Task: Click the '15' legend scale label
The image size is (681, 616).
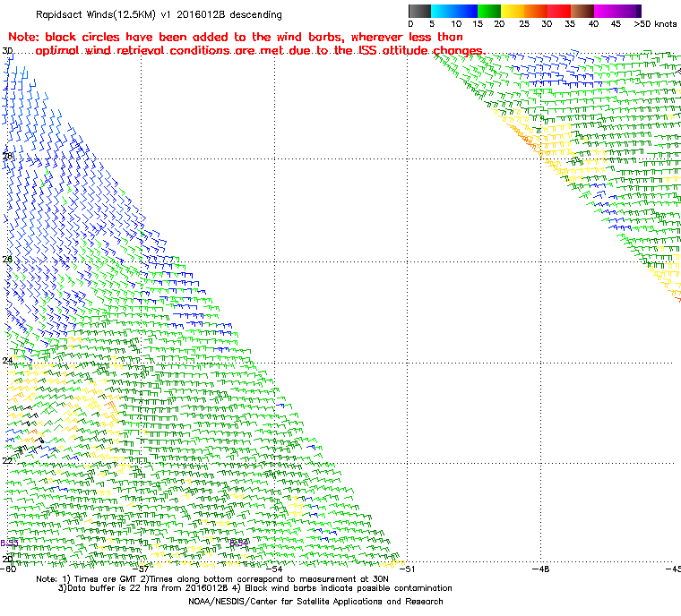Action: (x=478, y=24)
